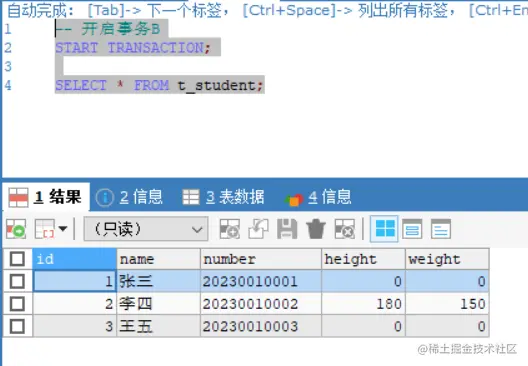
Task: Click the duplicate row icon
Action: coord(258,229)
